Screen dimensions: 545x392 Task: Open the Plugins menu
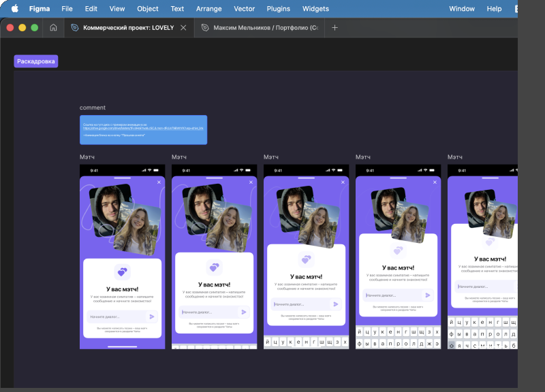pyautogui.click(x=279, y=9)
